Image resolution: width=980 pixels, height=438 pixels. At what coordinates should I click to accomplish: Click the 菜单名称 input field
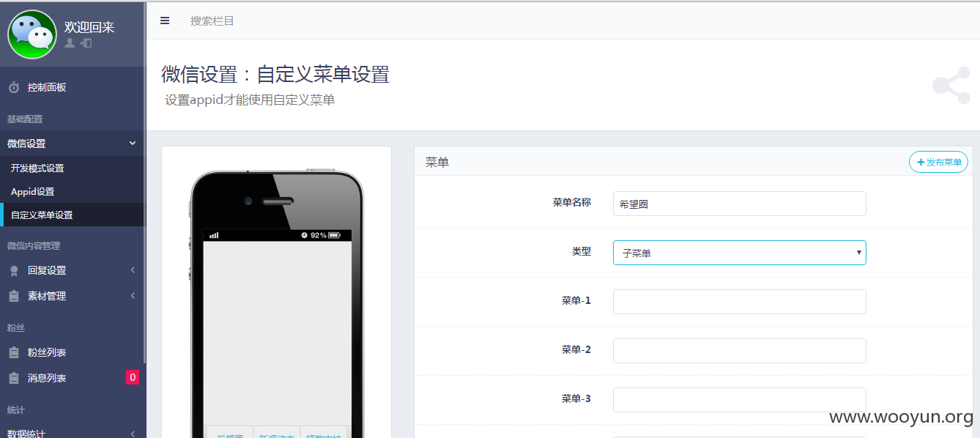[739, 204]
